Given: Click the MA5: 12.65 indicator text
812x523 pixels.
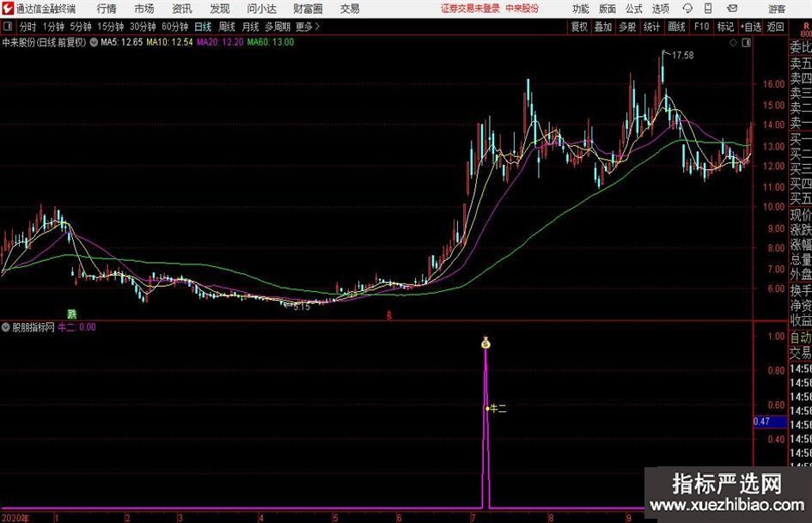Looking at the screenshot, I should pos(122,42).
